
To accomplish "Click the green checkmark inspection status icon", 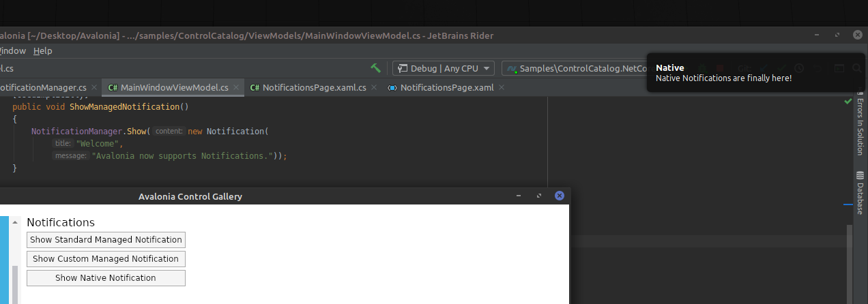I will click(848, 101).
